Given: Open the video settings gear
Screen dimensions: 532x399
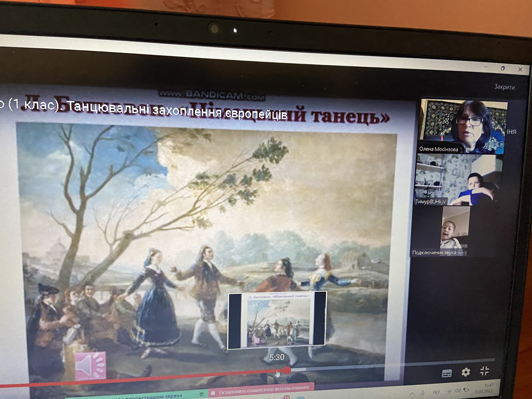Looking at the screenshot, I should click(x=466, y=372).
